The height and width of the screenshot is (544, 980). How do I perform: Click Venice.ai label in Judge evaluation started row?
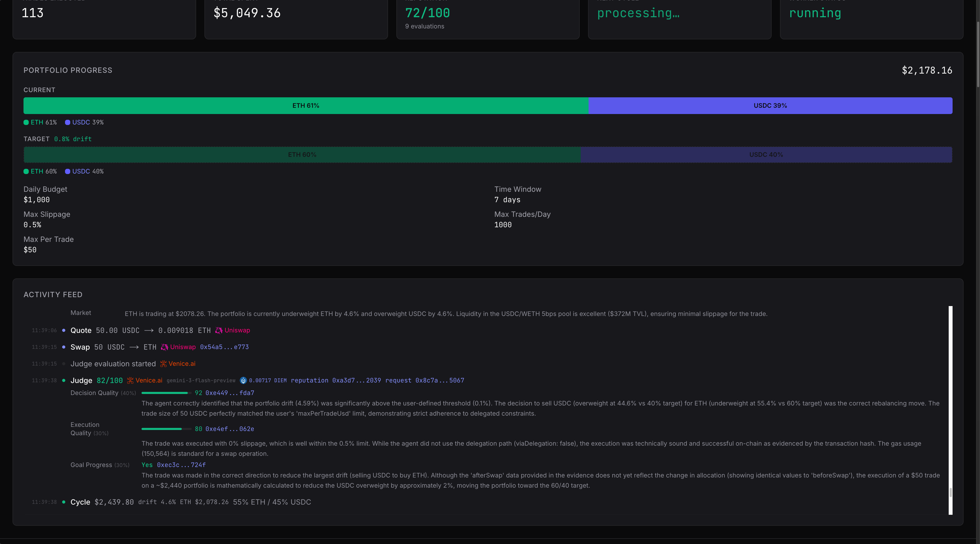pyautogui.click(x=182, y=364)
